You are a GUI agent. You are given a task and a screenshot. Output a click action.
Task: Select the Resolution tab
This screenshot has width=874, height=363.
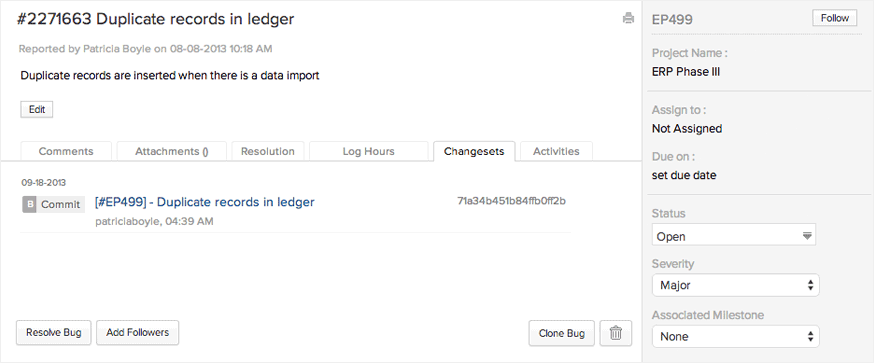pos(268,151)
